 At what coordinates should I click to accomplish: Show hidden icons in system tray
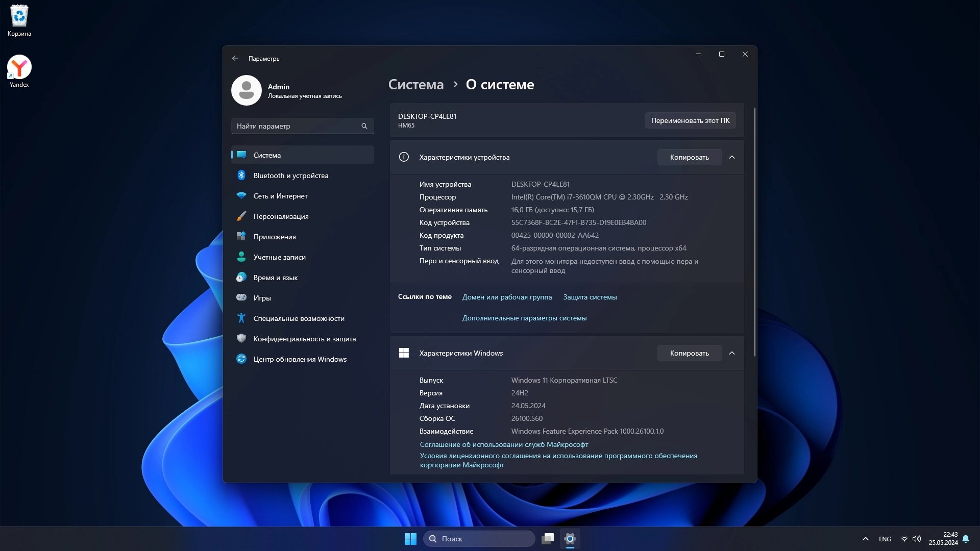[x=865, y=539]
